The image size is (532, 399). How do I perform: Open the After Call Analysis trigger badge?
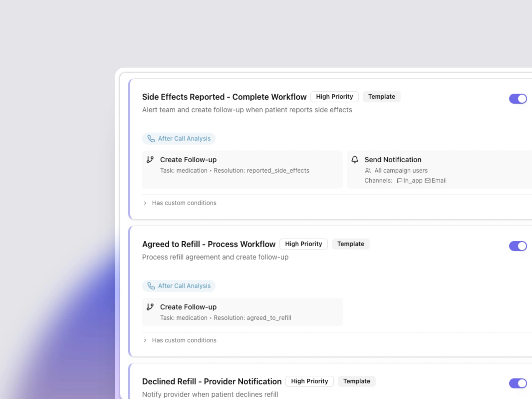[x=179, y=139]
